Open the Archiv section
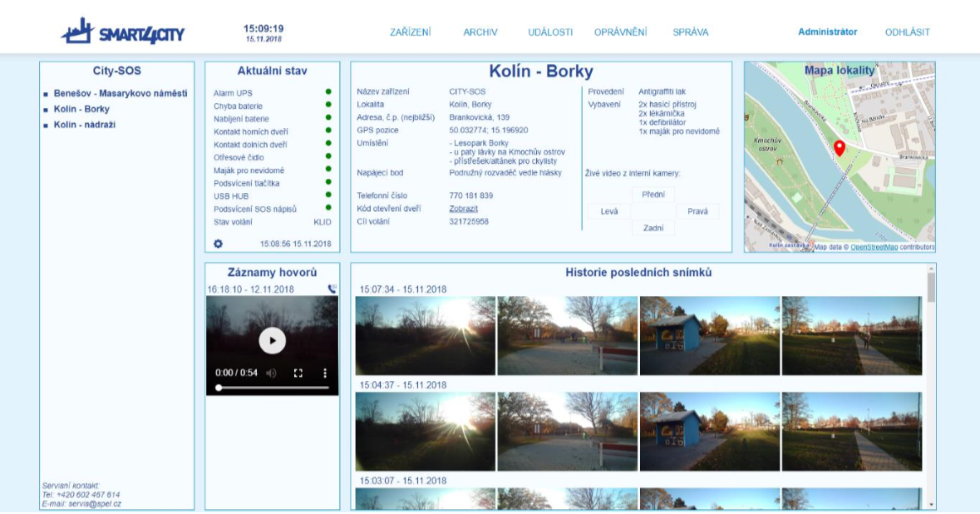The width and height of the screenshot is (980, 514). point(480,32)
